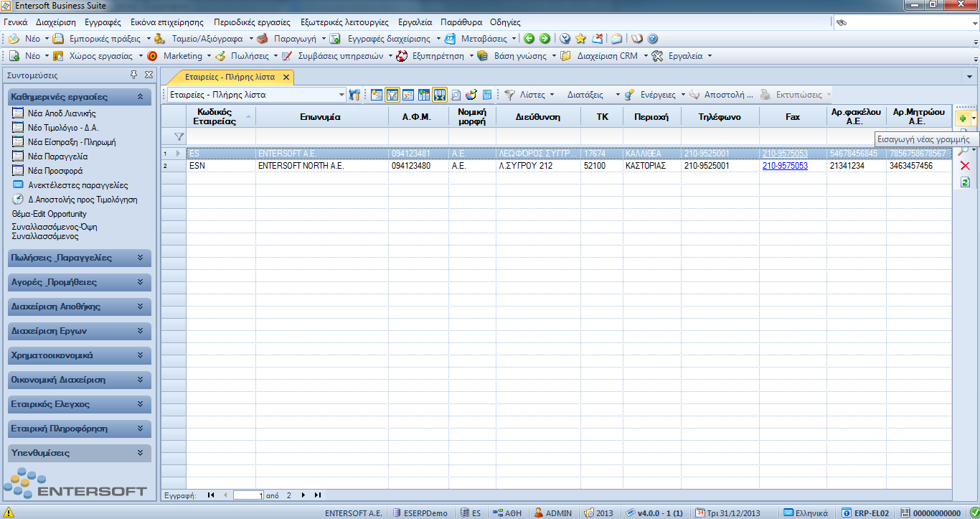Sort by Επωνυμία column header

click(321, 116)
